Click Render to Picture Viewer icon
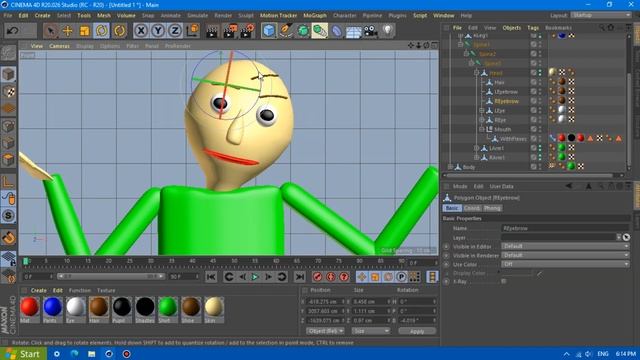Image resolution: width=640 pixels, height=360 pixels. 230,31
